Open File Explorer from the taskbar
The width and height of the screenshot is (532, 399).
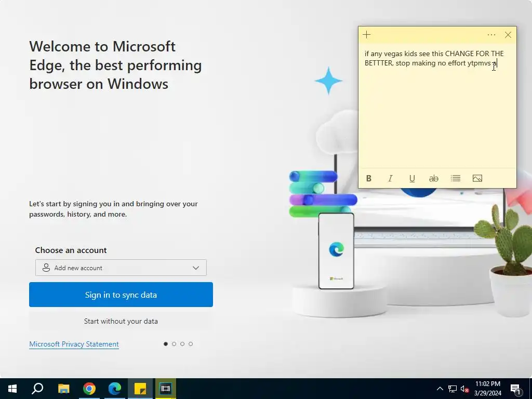pyautogui.click(x=63, y=389)
